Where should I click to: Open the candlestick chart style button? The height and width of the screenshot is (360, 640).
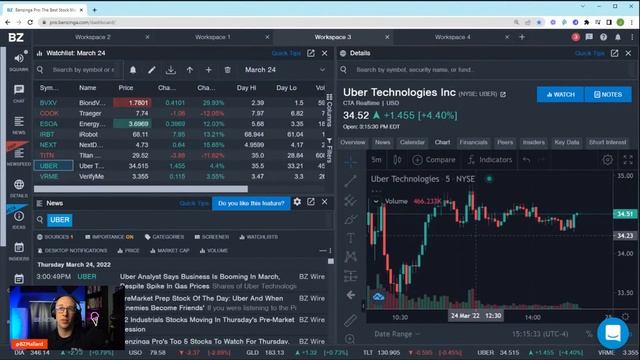(x=397, y=160)
